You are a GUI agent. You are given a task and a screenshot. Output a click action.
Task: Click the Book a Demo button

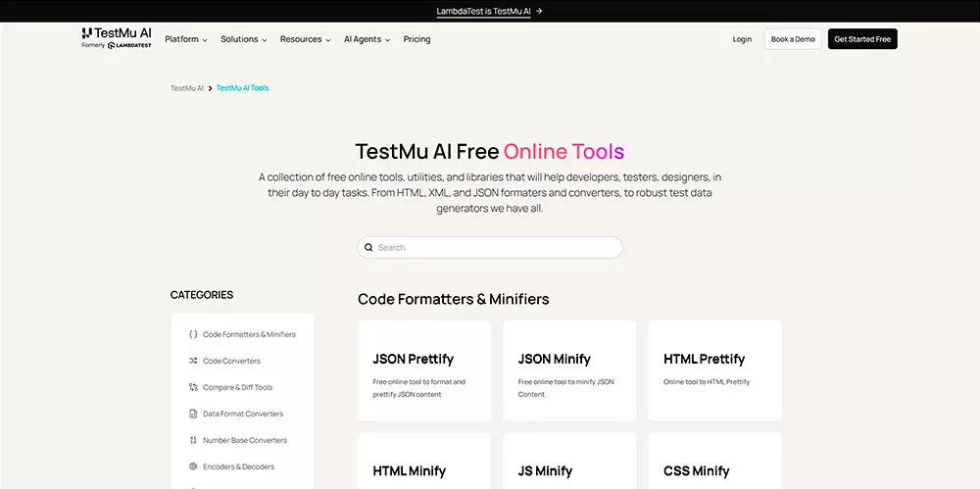(793, 39)
